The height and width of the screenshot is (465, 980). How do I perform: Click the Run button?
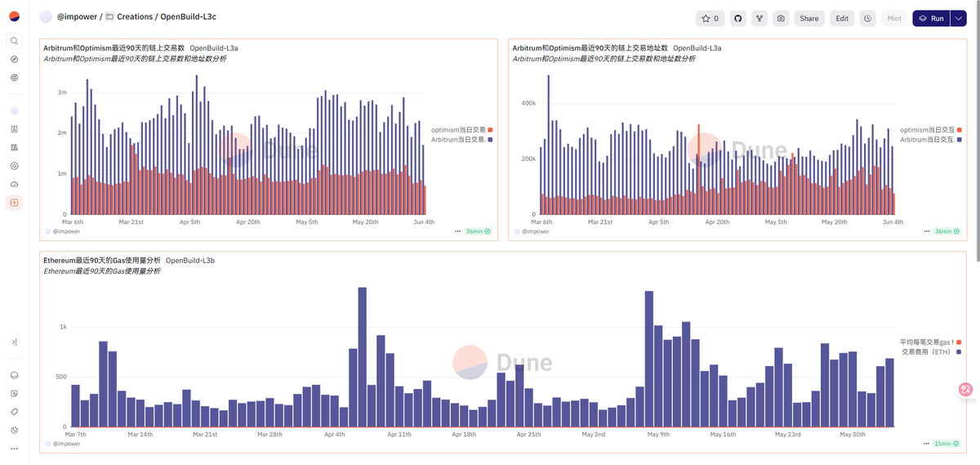click(931, 18)
